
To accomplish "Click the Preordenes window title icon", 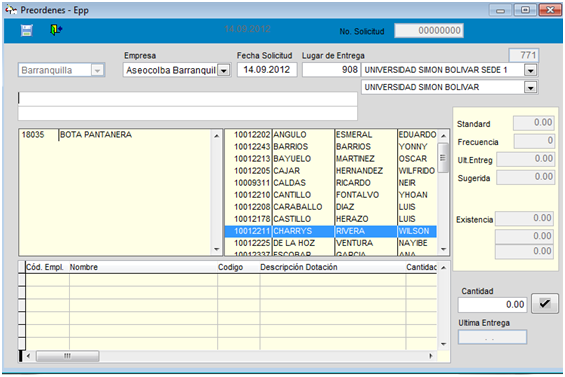I will [11, 10].
